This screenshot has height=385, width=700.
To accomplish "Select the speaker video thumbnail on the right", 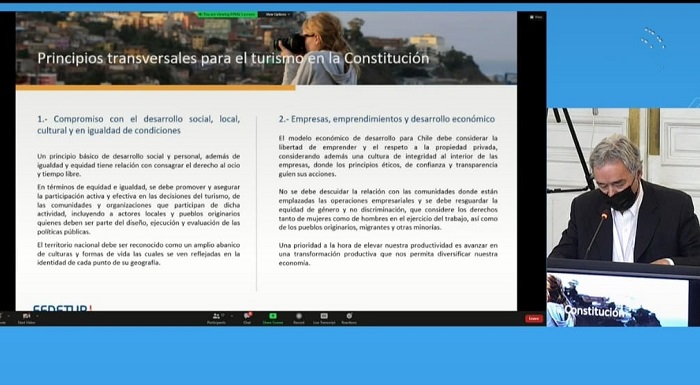I will pyautogui.click(x=623, y=187).
